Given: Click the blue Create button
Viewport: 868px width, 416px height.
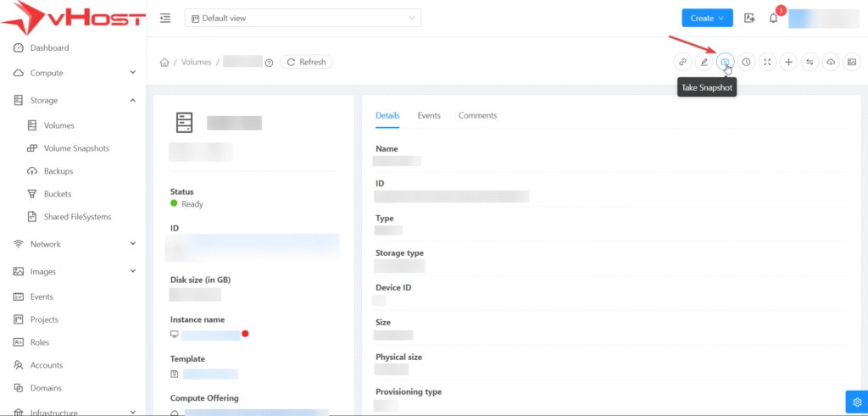Looking at the screenshot, I should pyautogui.click(x=706, y=18).
